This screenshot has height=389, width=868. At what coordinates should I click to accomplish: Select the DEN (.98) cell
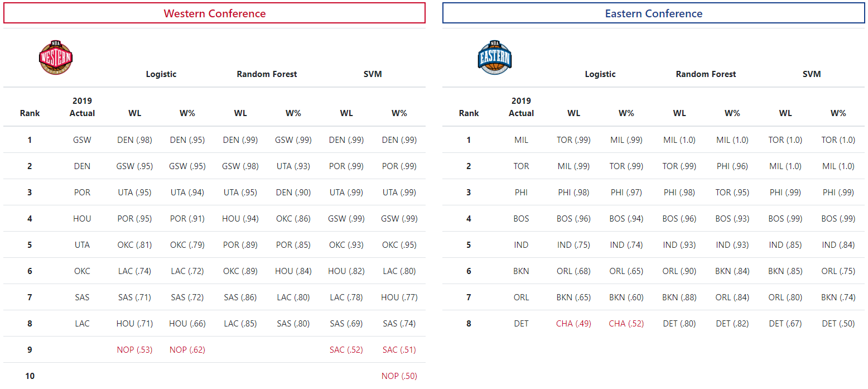tap(134, 140)
